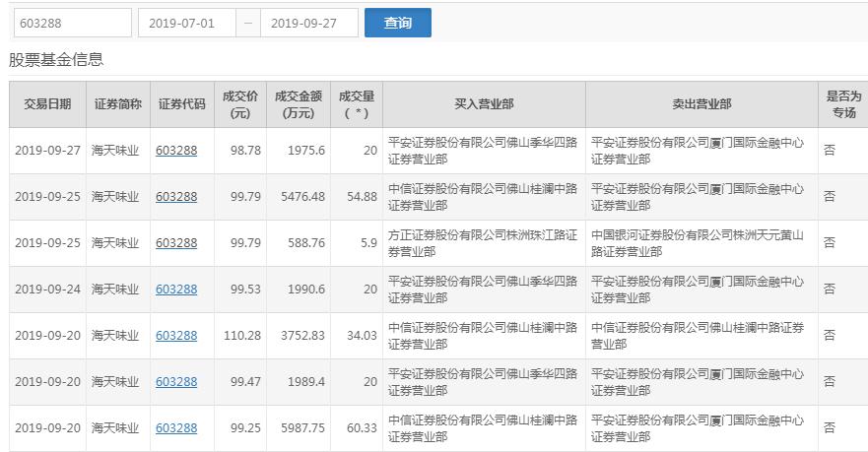
Task: Select 海天味业 name cell in 2019-09-24 row
Action: pos(118,290)
